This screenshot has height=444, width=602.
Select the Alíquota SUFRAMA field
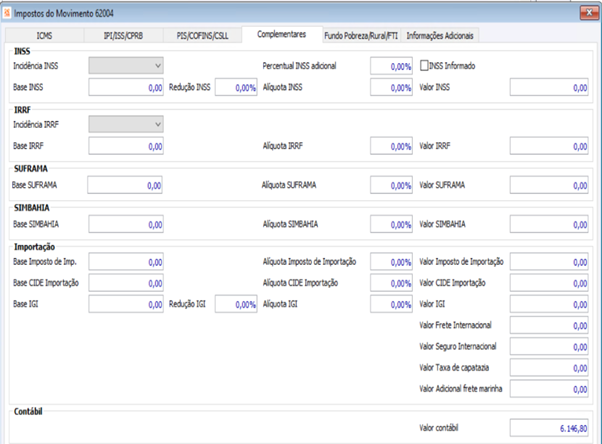click(x=391, y=185)
